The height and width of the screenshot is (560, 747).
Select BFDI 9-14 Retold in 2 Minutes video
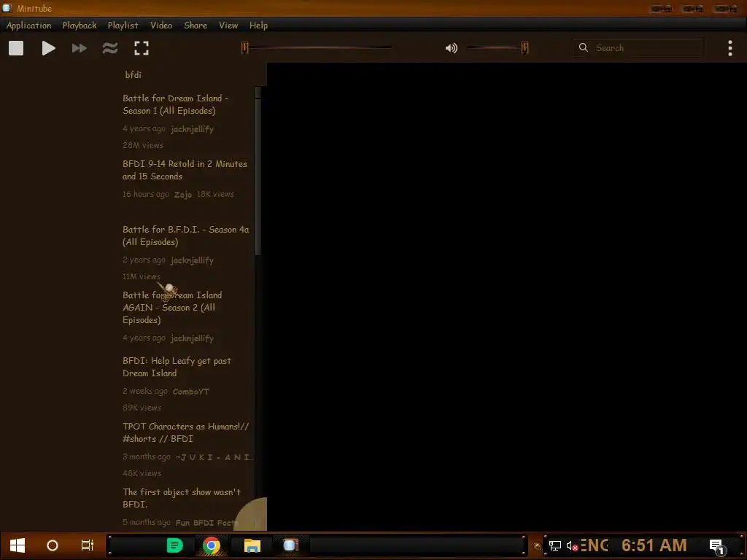(x=185, y=170)
